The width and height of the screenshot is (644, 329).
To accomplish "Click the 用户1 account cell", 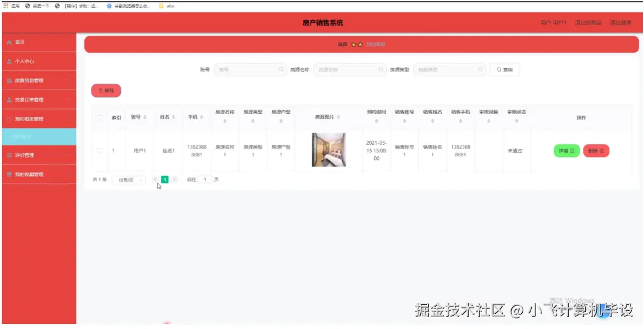I will [139, 151].
